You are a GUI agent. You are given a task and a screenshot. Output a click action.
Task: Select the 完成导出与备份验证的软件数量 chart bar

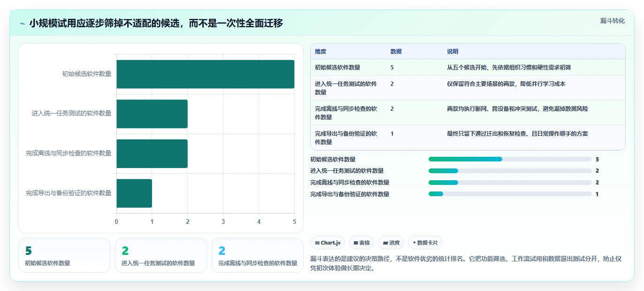coord(134,193)
